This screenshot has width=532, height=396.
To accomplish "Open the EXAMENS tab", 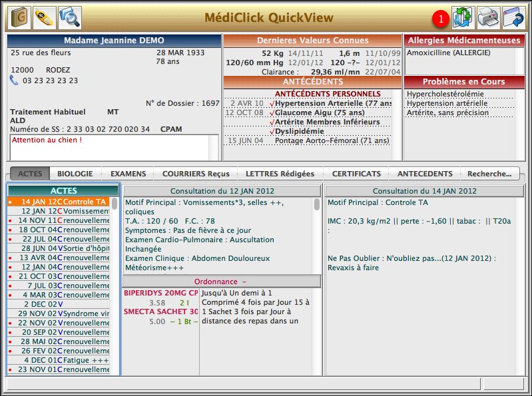I will click(129, 174).
